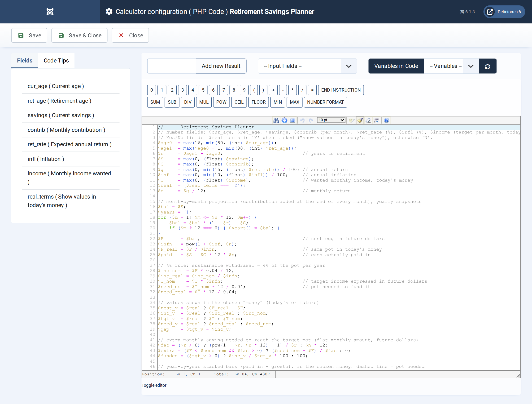This screenshot has height=404, width=532.
Task: Select field infl ( Inflation )
Action: point(71,159)
